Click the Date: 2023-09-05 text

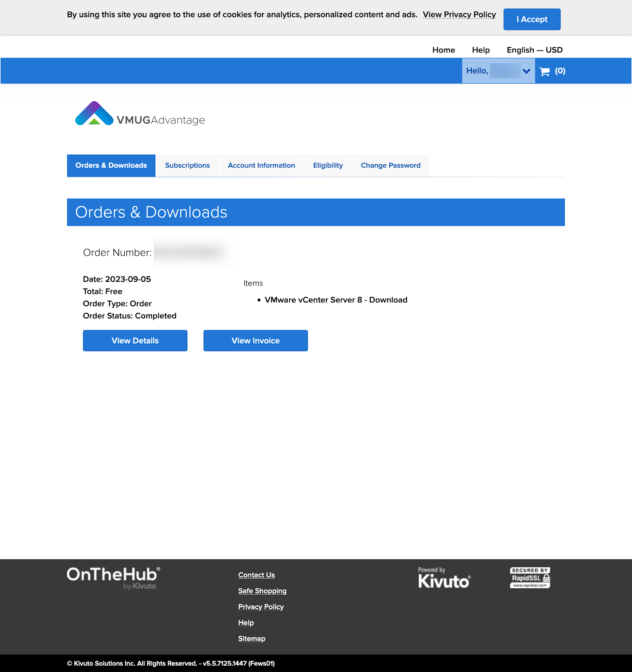click(x=117, y=279)
